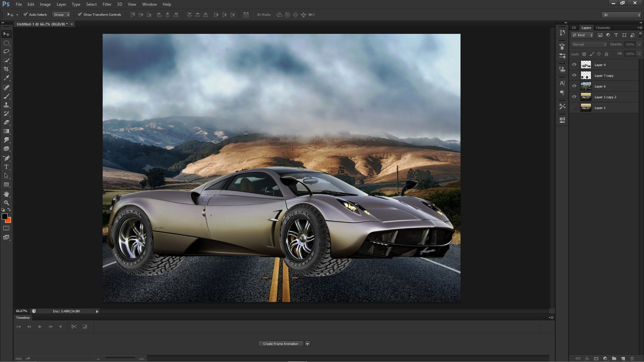This screenshot has width=644, height=362.
Task: Switch to the Channels tab
Action: pyautogui.click(x=603, y=28)
